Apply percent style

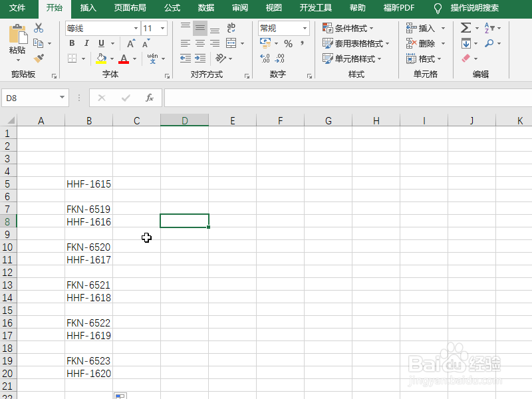[x=288, y=43]
